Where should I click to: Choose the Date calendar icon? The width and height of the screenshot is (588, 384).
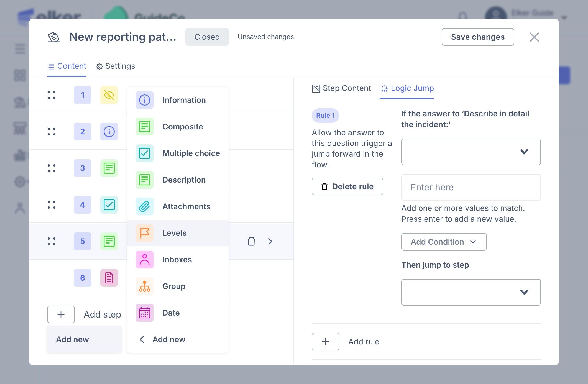click(144, 313)
